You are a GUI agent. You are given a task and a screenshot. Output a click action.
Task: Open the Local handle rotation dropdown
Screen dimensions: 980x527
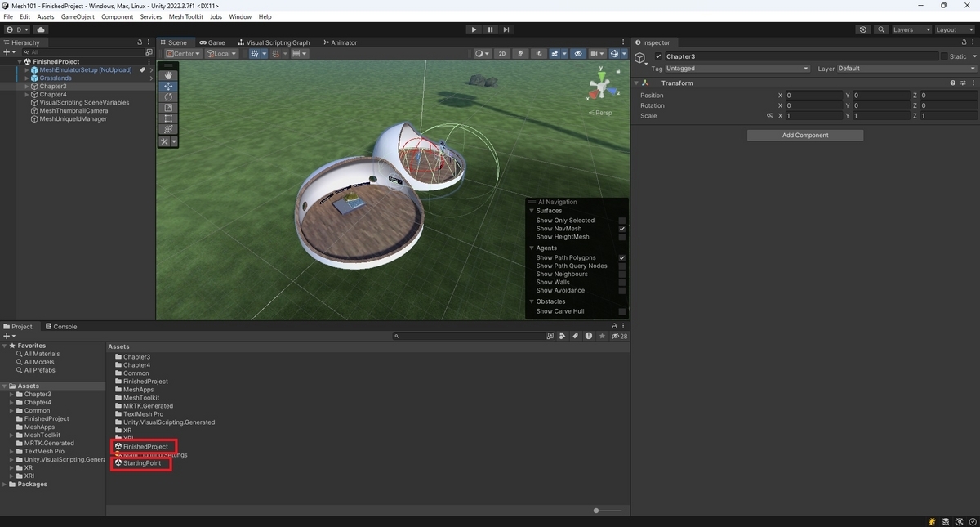click(x=221, y=54)
